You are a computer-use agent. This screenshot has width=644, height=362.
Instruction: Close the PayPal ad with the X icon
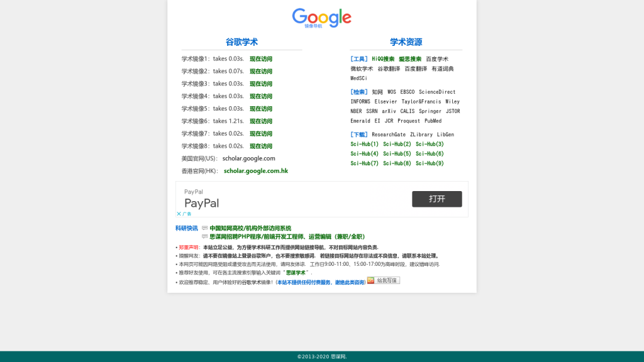click(x=179, y=214)
